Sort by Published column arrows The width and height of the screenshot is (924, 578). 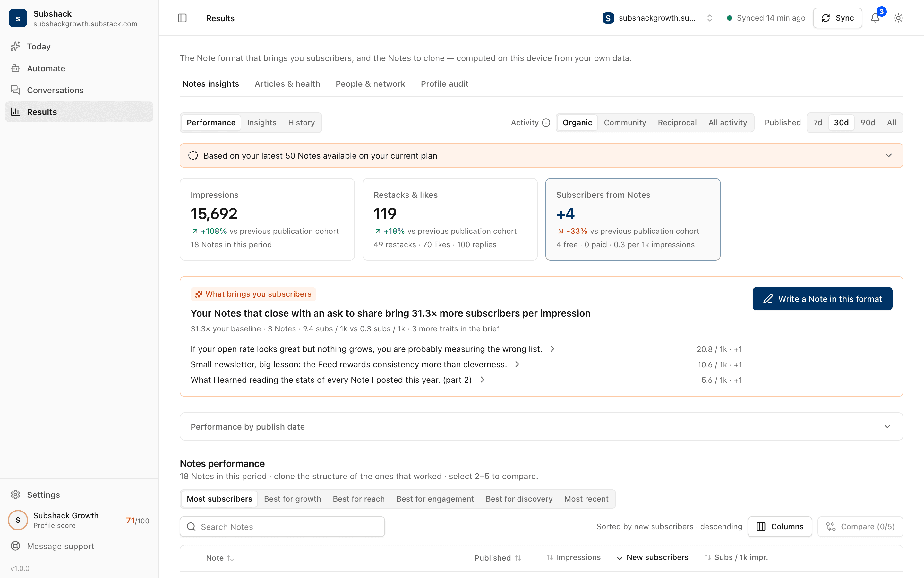point(518,558)
